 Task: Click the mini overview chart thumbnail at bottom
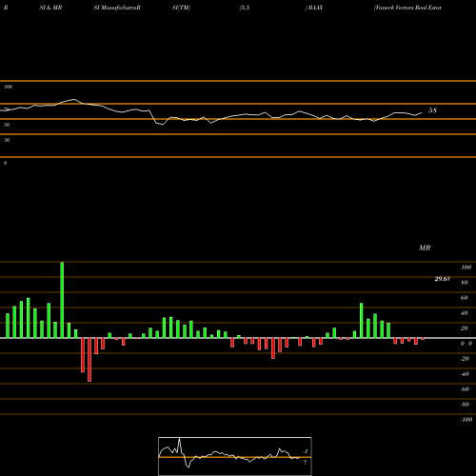[235, 456]
